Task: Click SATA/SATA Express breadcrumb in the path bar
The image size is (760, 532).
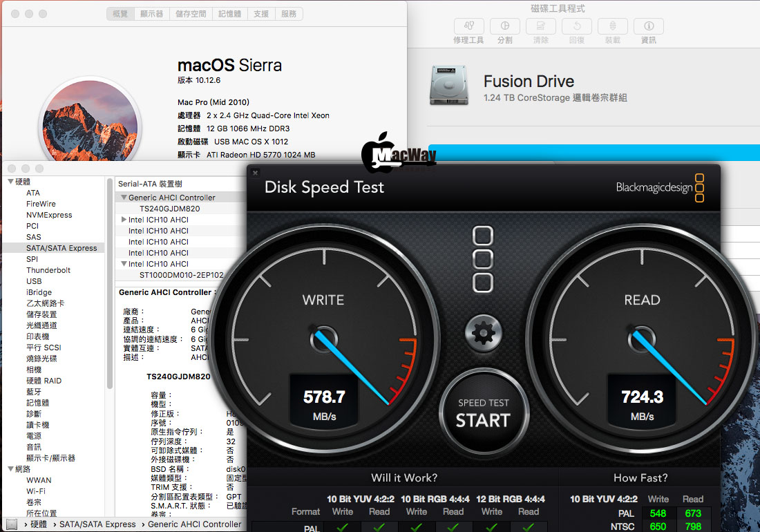Action: pos(97,524)
